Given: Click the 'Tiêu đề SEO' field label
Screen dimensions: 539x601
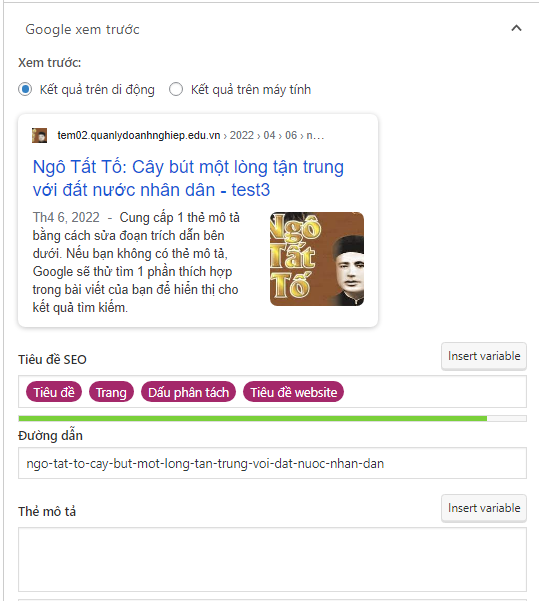Looking at the screenshot, I should point(53,360).
